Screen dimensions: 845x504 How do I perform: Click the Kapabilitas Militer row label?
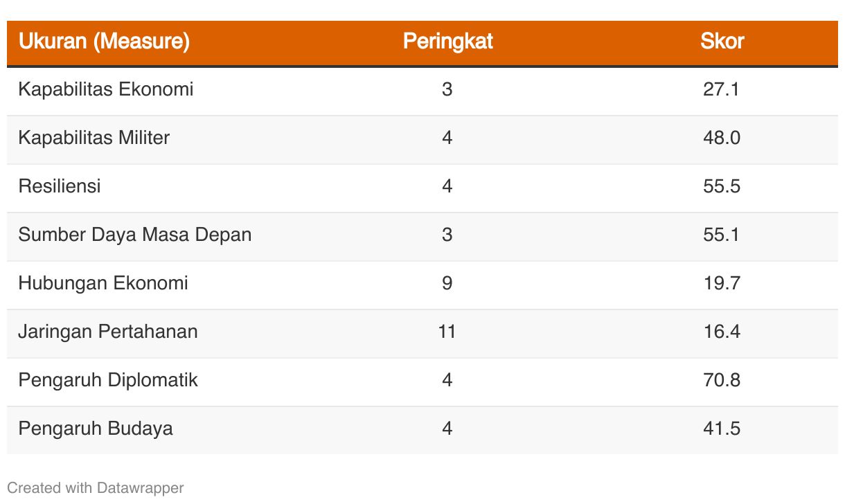click(94, 138)
